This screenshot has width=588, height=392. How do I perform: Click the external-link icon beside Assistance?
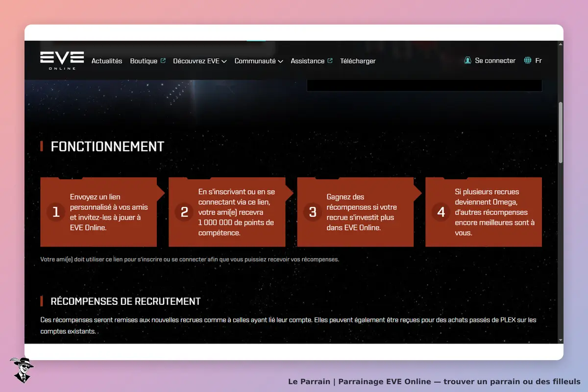330,61
